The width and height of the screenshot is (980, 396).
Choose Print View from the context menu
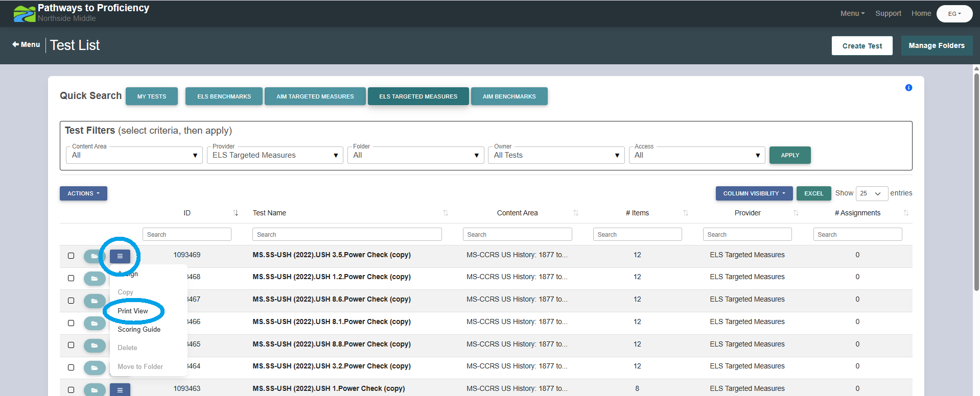(133, 311)
